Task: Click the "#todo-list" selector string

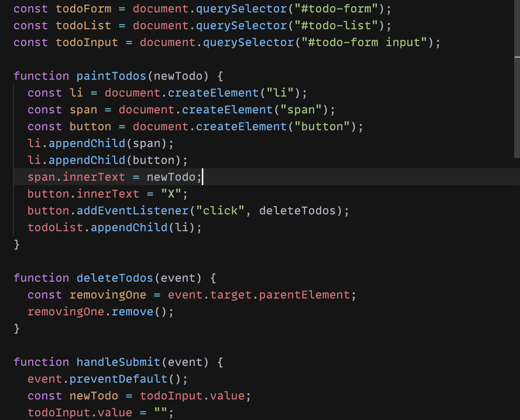Action: tap(336, 26)
